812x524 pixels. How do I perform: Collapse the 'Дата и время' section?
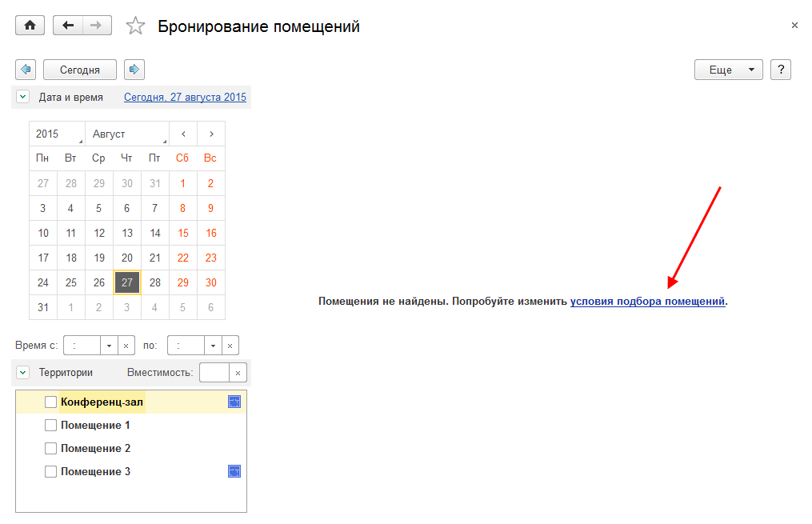tap(22, 97)
